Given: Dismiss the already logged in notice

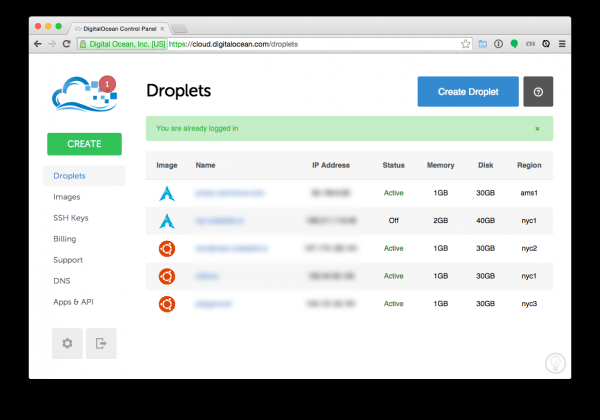Looking at the screenshot, I should pyautogui.click(x=537, y=129).
